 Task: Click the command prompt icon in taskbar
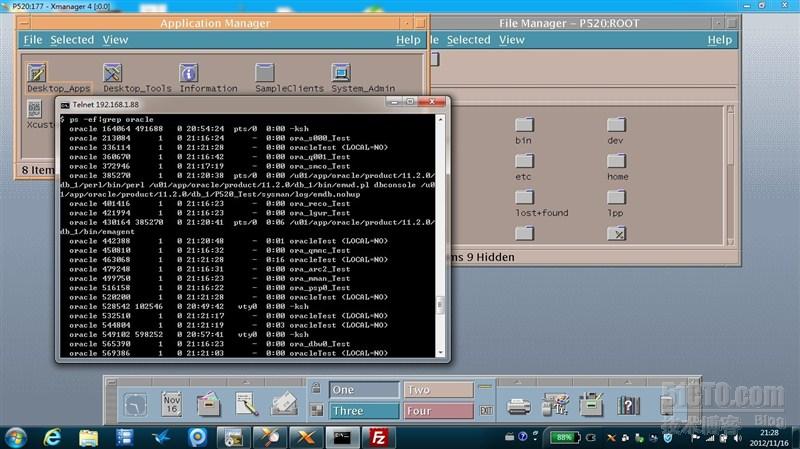(342, 438)
